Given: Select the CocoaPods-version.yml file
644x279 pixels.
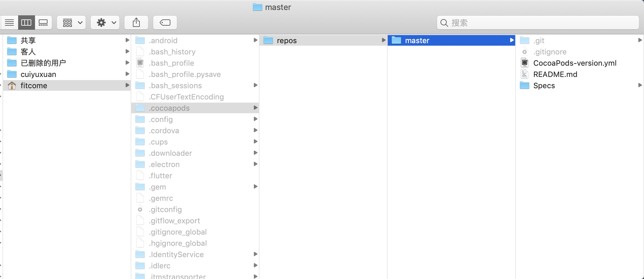Looking at the screenshot, I should coord(580,63).
